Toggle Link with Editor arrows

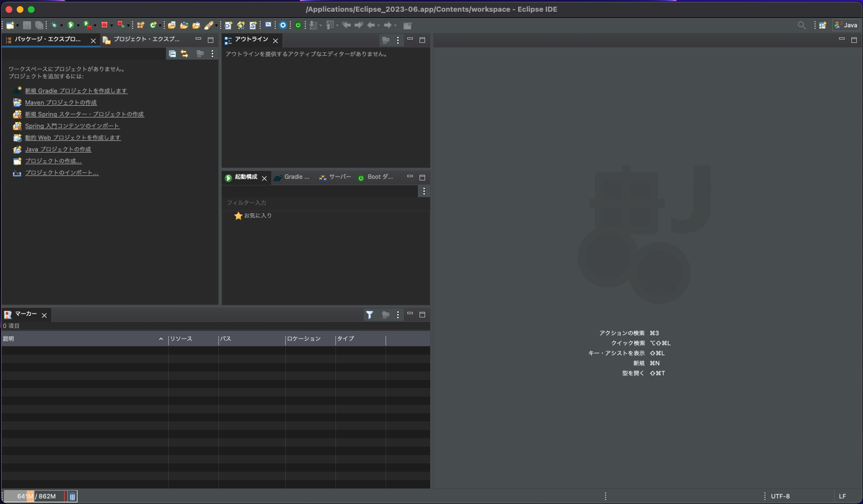coord(184,54)
